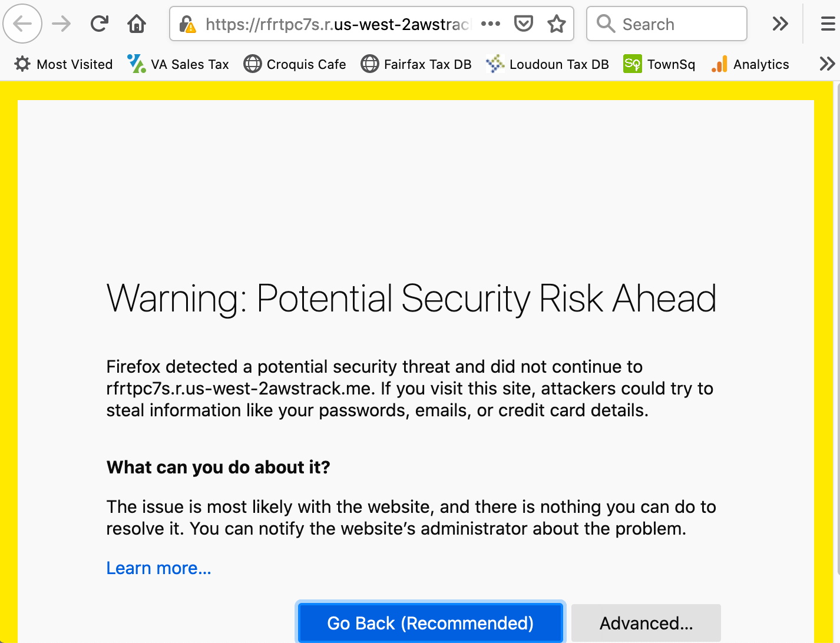Open the TownSq bookmark

coord(659,64)
